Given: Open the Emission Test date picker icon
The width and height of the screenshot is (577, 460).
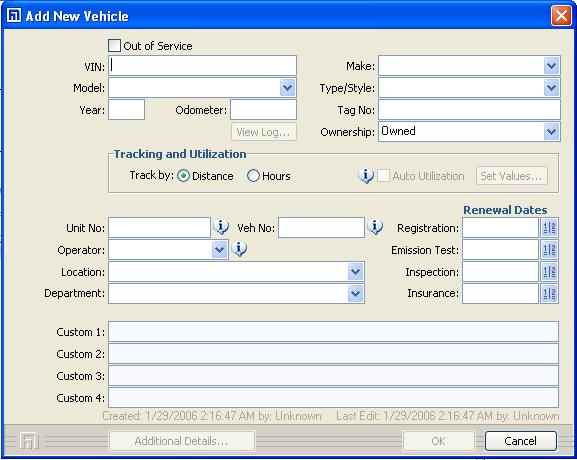Looking at the screenshot, I should click(x=549, y=250).
